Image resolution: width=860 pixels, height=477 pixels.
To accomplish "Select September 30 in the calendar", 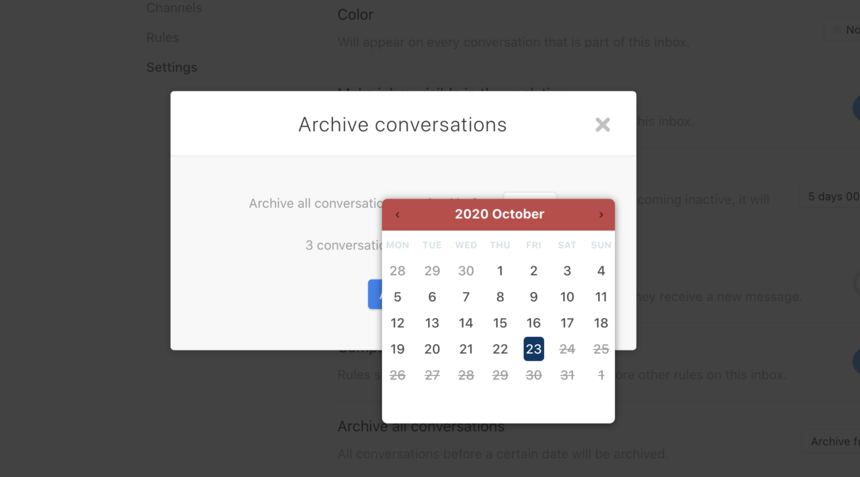I will pyautogui.click(x=466, y=271).
